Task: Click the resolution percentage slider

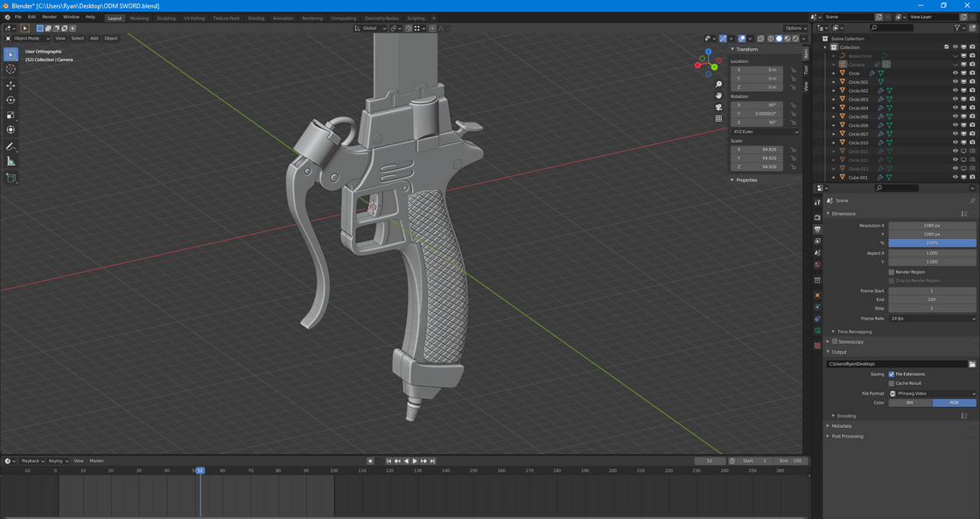Action: pyautogui.click(x=932, y=243)
